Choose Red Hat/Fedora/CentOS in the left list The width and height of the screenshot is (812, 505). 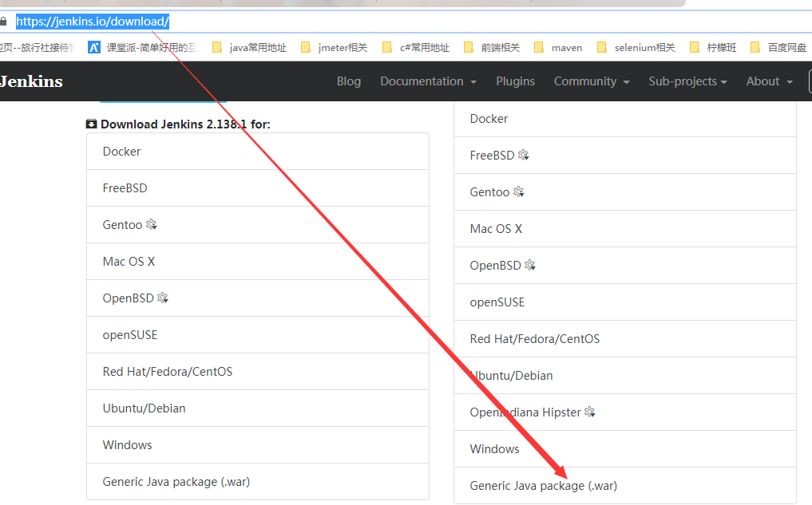[258, 372]
